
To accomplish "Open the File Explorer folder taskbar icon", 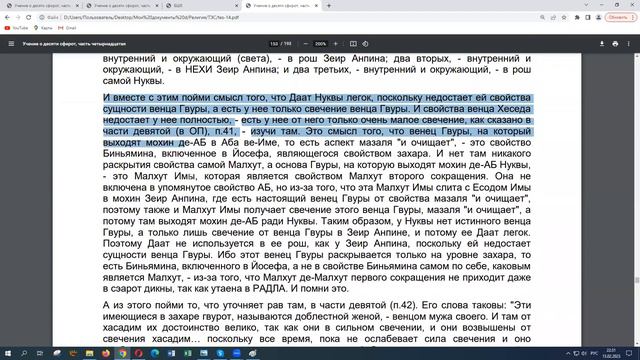I will click(x=89, y=353).
